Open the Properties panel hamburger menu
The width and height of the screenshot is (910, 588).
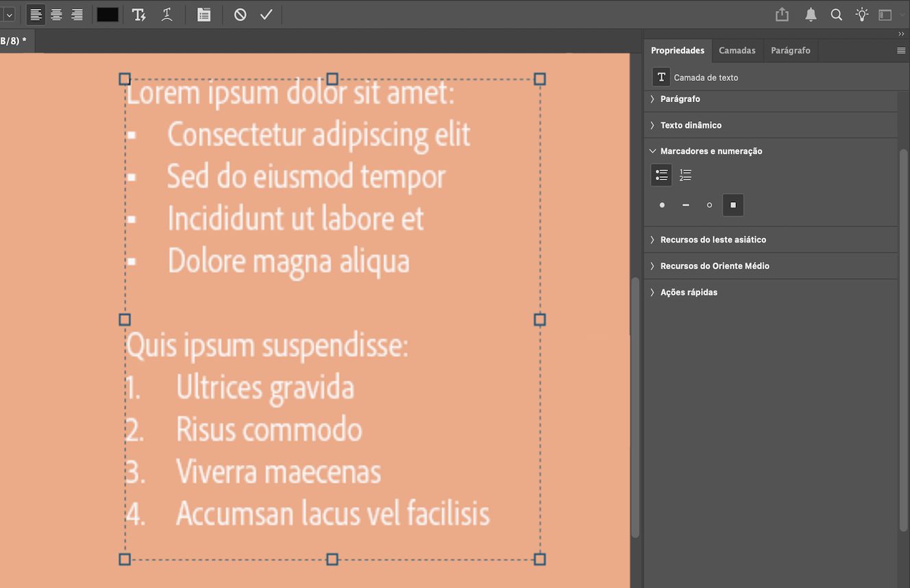(901, 51)
